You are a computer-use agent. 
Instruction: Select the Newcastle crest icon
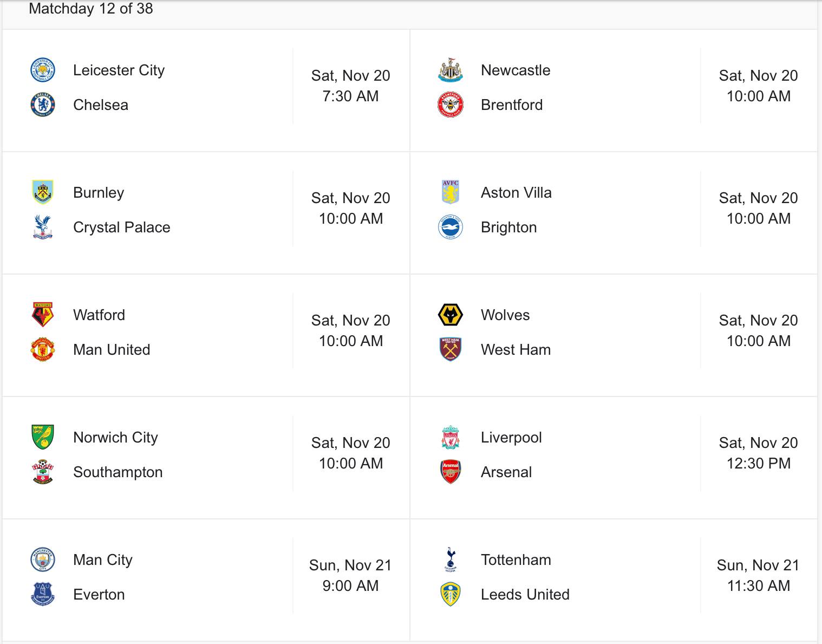[450, 70]
